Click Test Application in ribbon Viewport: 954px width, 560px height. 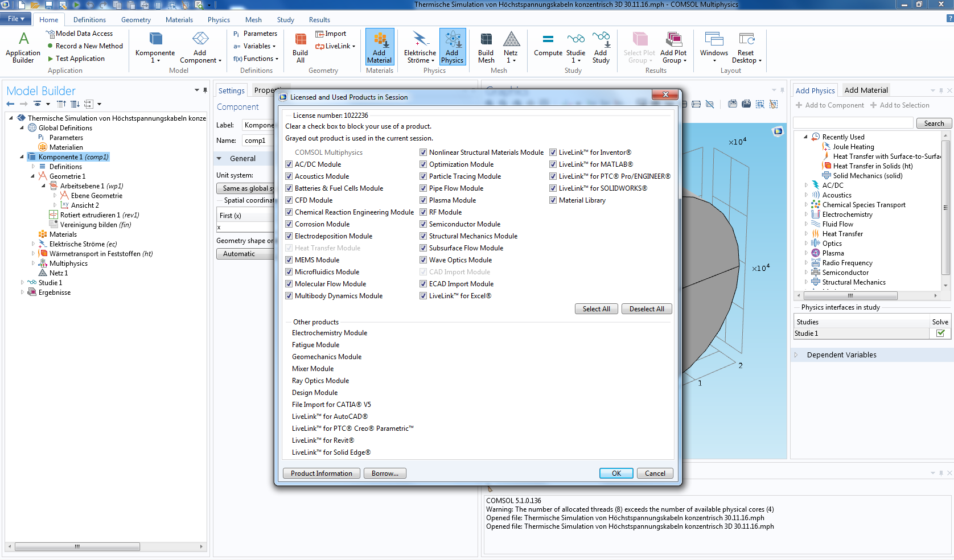point(76,59)
